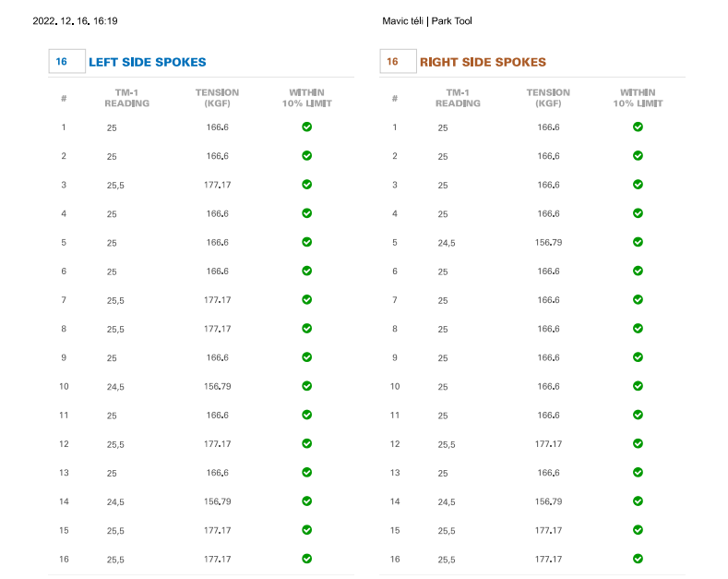Click the LEFT SIDE SPOKES heading
Image resolution: width=728 pixels, height=579 pixels.
click(x=148, y=62)
